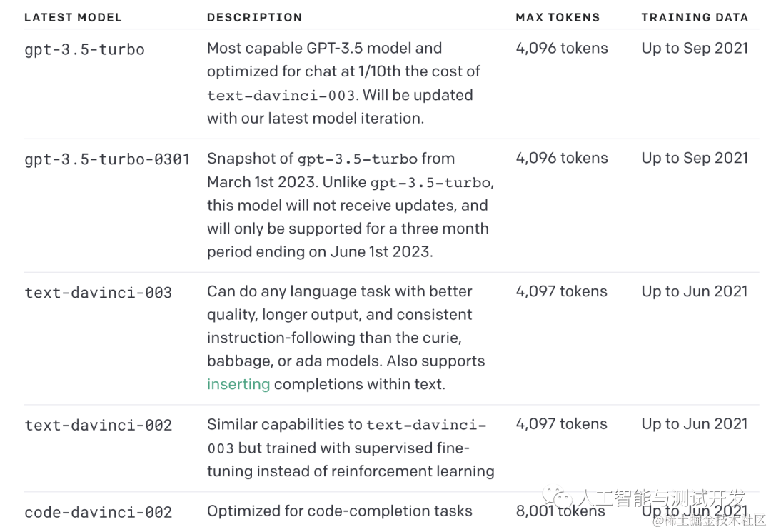Click the WeChat logo icon in watermark

[x=558, y=496]
